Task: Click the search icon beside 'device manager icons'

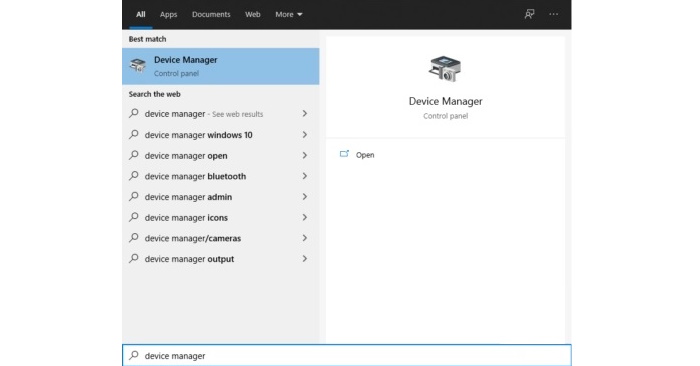Action: coord(133,217)
